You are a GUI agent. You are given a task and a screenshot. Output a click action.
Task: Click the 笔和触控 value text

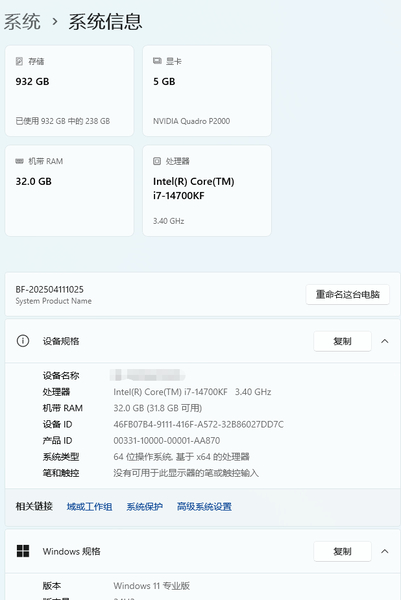[x=186, y=473]
